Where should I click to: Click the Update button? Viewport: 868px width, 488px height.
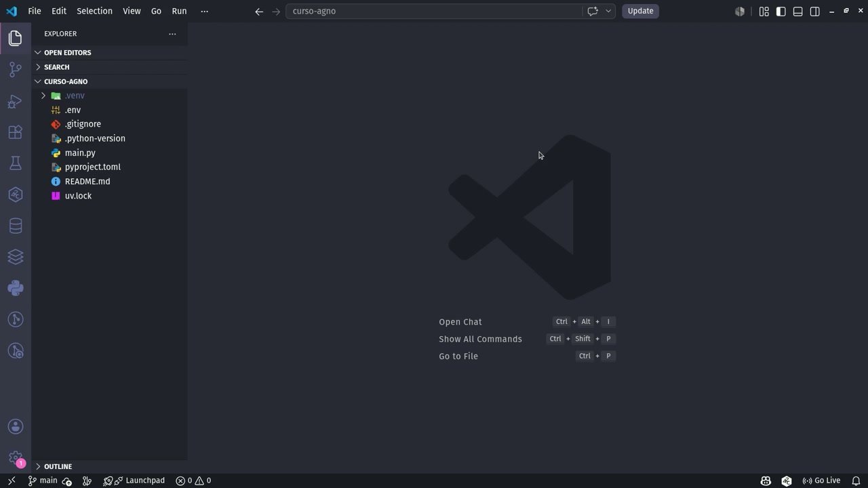click(640, 11)
